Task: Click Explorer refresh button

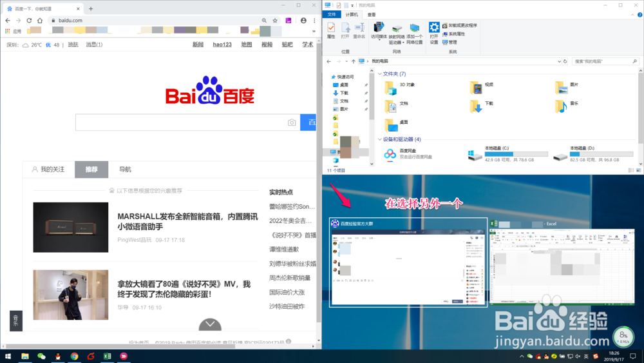Action: click(565, 61)
